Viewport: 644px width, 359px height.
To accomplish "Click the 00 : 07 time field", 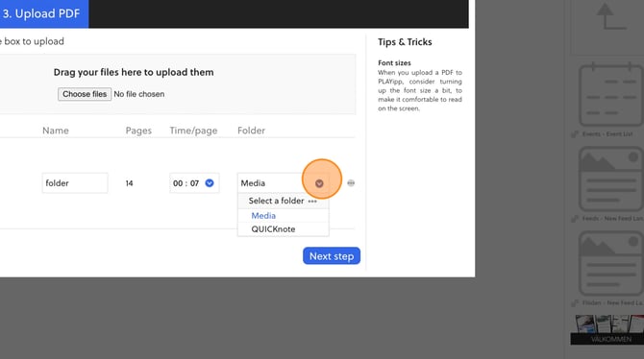I will tap(194, 183).
